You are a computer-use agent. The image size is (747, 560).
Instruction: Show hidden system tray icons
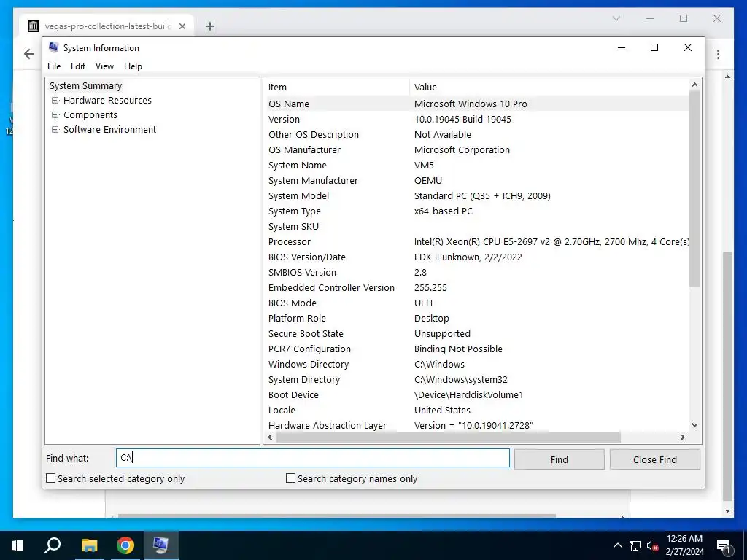pos(617,545)
